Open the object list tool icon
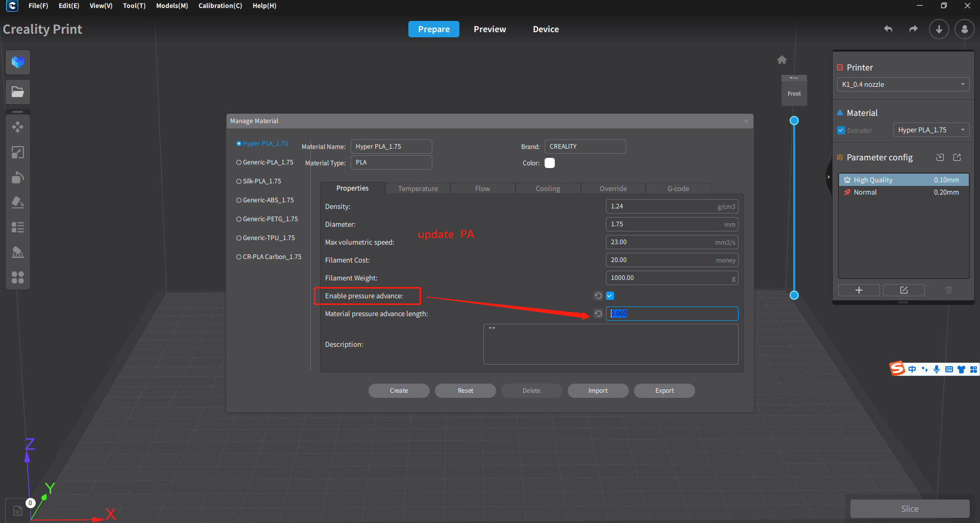 tap(18, 227)
